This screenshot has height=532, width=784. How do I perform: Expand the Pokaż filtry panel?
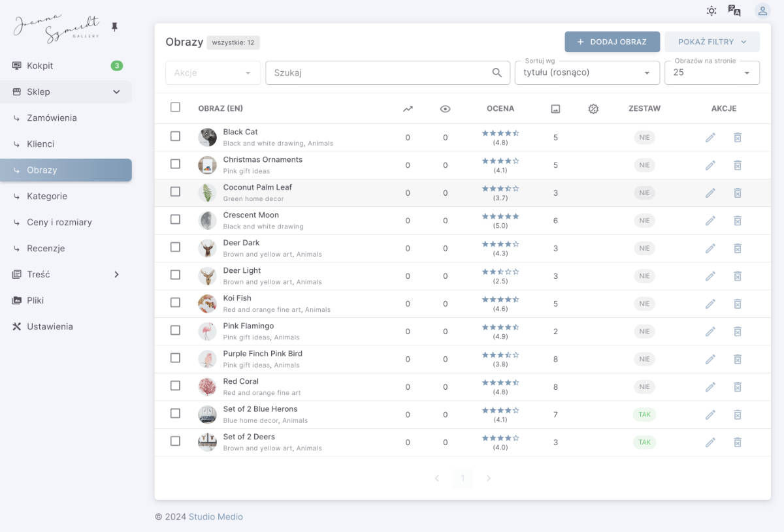click(712, 42)
